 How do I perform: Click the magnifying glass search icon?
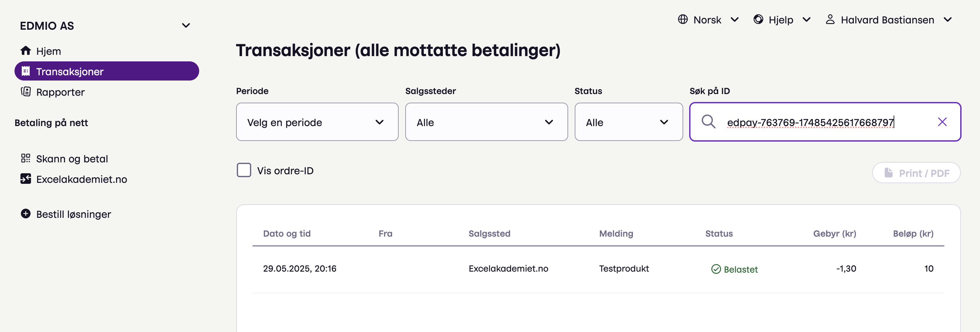pyautogui.click(x=708, y=122)
